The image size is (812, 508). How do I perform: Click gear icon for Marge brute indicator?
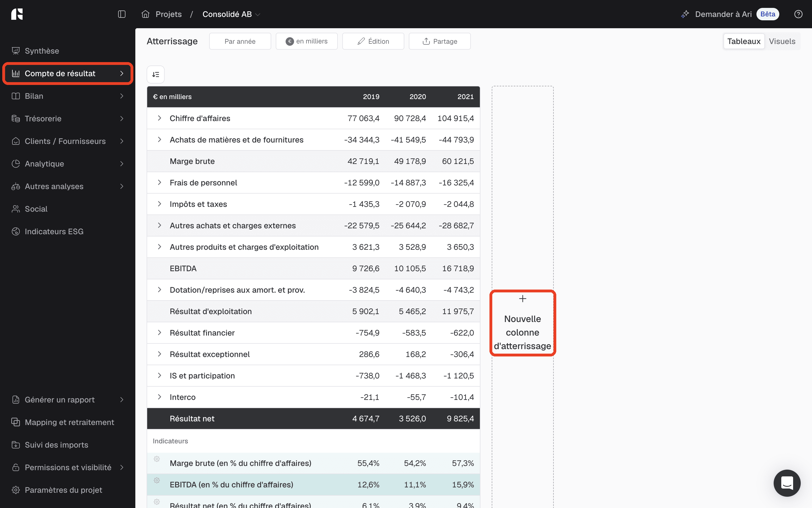coord(157,459)
